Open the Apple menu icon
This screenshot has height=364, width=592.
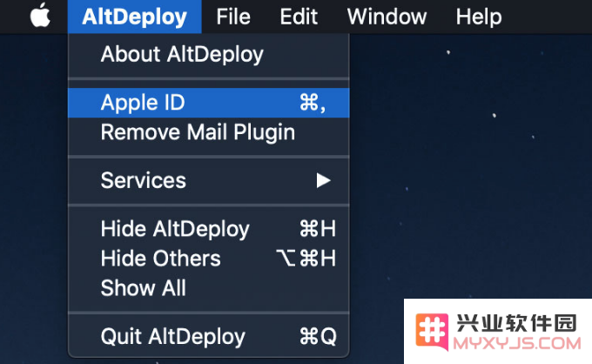pyautogui.click(x=40, y=17)
